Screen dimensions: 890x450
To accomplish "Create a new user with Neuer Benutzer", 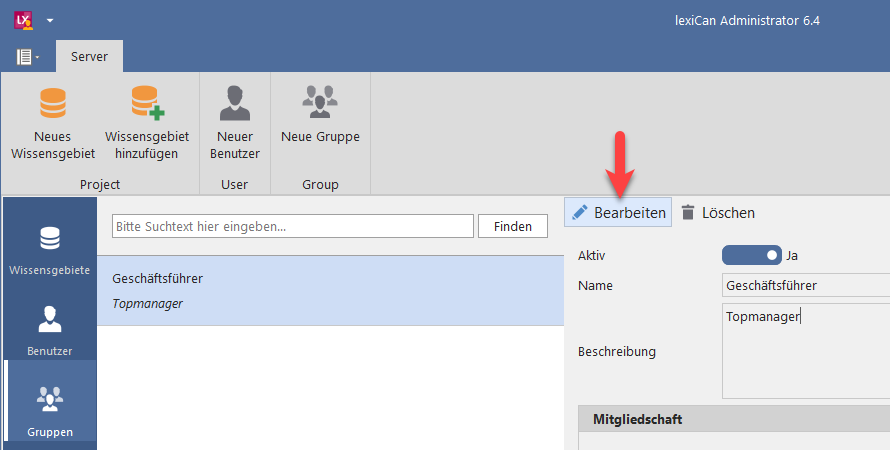I will coord(238,105).
